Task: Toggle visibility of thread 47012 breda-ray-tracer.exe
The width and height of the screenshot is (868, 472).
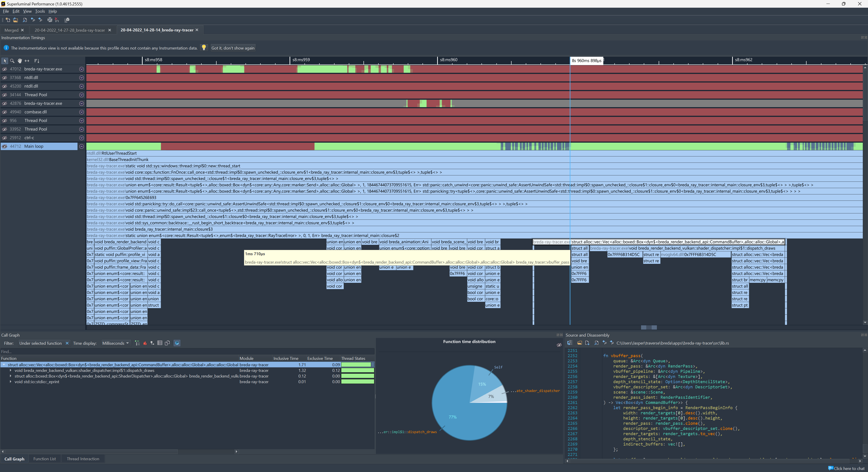Action: point(5,69)
